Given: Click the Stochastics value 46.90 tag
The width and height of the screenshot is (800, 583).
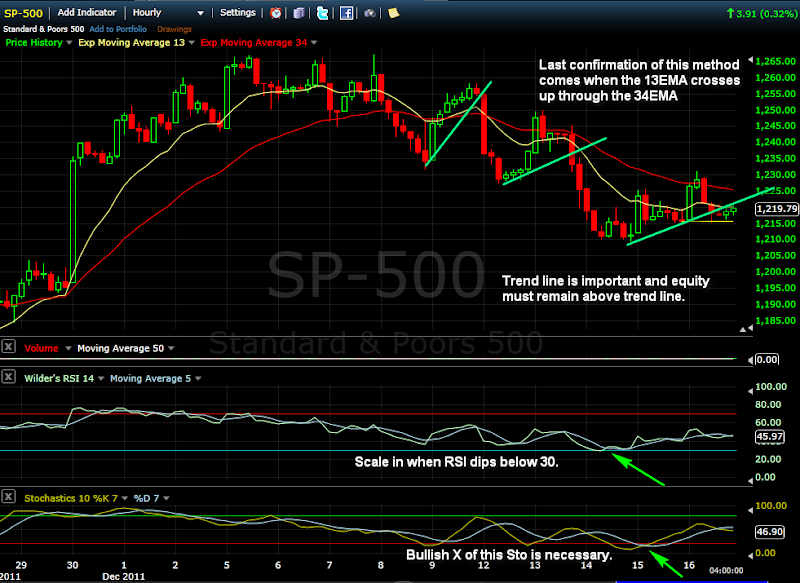Looking at the screenshot, I should point(770,531).
